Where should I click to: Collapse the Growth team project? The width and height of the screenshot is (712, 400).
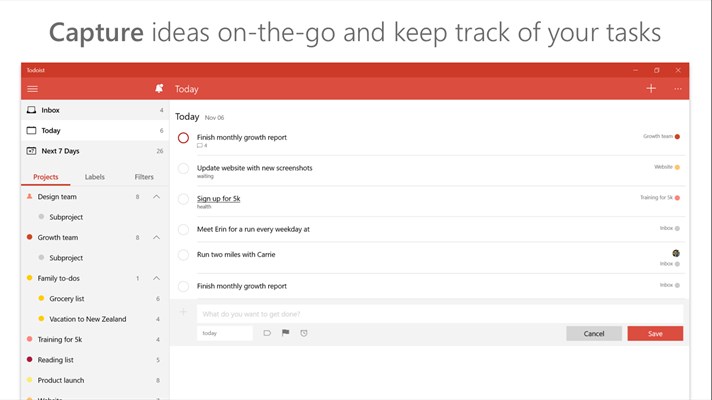click(156, 237)
